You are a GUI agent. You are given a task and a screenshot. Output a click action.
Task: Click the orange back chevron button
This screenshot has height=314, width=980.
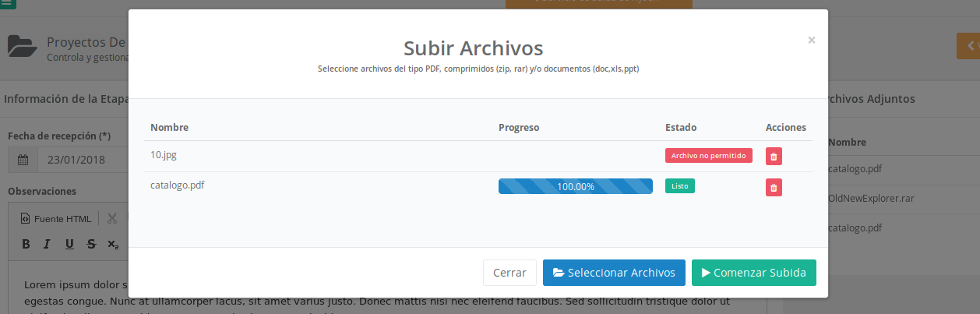pos(968,46)
